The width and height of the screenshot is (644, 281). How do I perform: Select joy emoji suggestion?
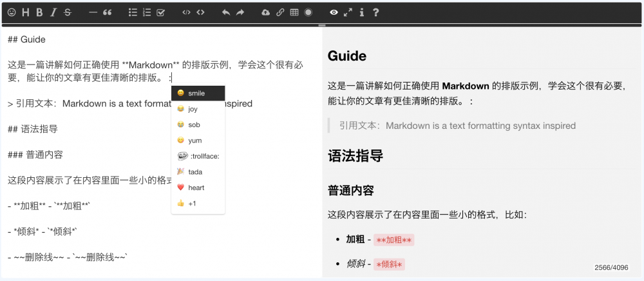coord(198,109)
